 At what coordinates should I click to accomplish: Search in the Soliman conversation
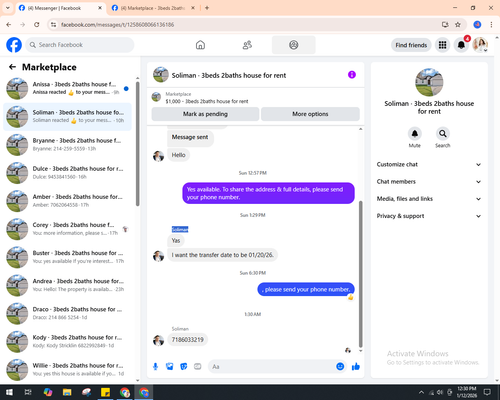point(443,134)
